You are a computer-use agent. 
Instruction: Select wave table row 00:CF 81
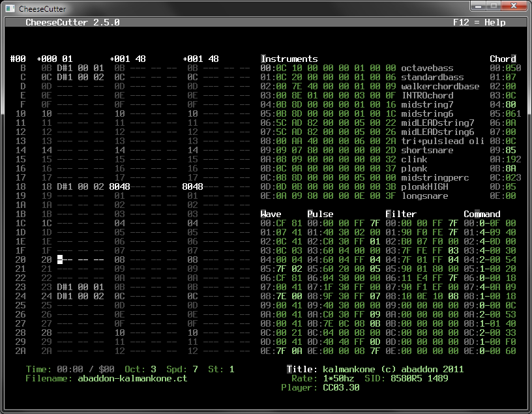[281, 223]
